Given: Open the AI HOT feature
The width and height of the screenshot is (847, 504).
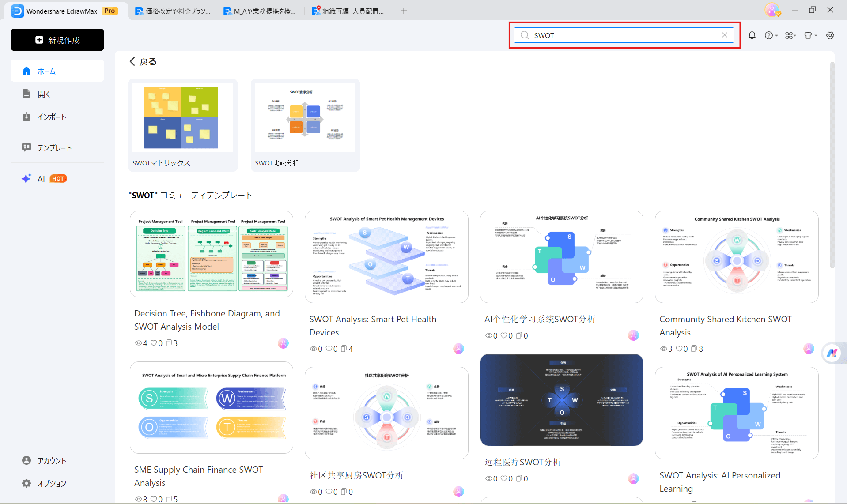Looking at the screenshot, I should 44,179.
